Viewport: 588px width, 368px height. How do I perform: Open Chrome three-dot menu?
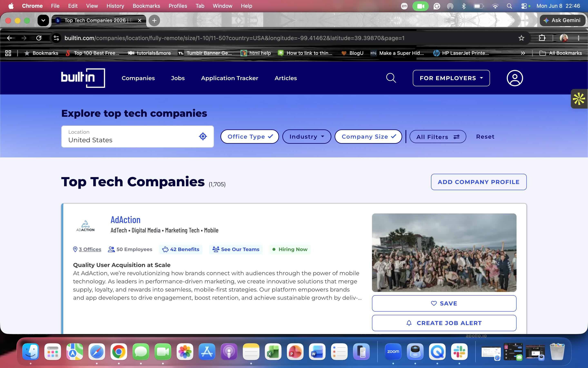point(579,38)
